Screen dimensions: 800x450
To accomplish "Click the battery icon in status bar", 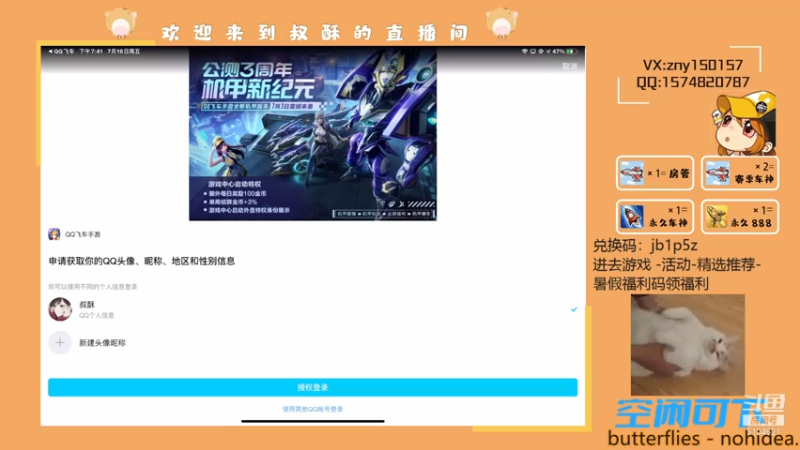I will (572, 52).
